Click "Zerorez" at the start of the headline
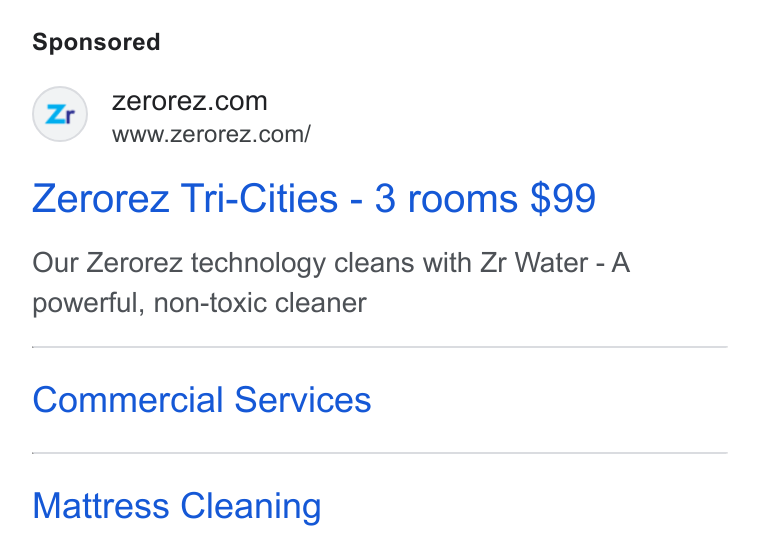The width and height of the screenshot is (760, 558). [101, 199]
